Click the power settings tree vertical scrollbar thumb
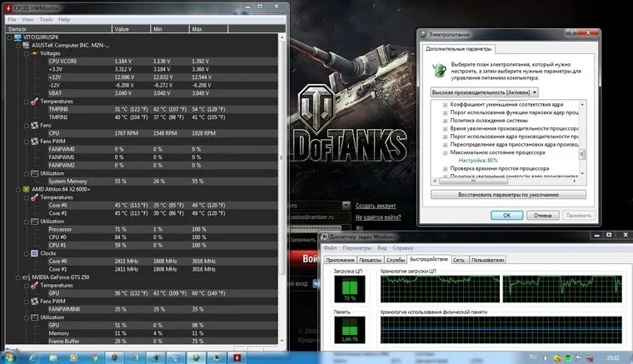This screenshot has height=364, width=633. tap(581, 155)
